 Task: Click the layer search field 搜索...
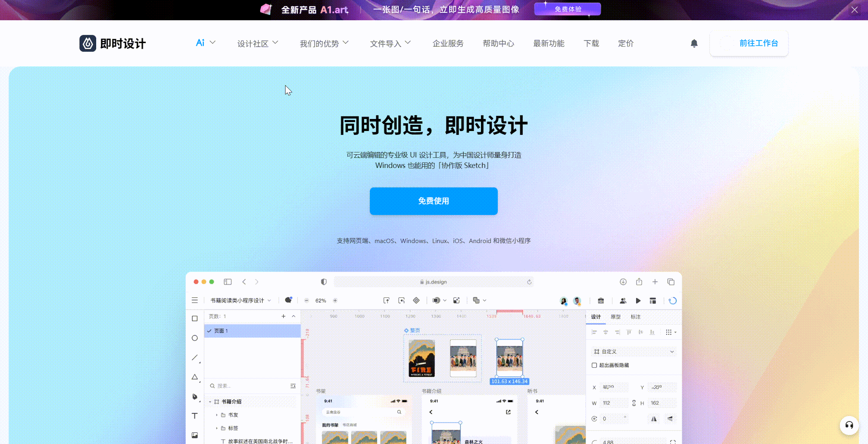tap(249, 386)
